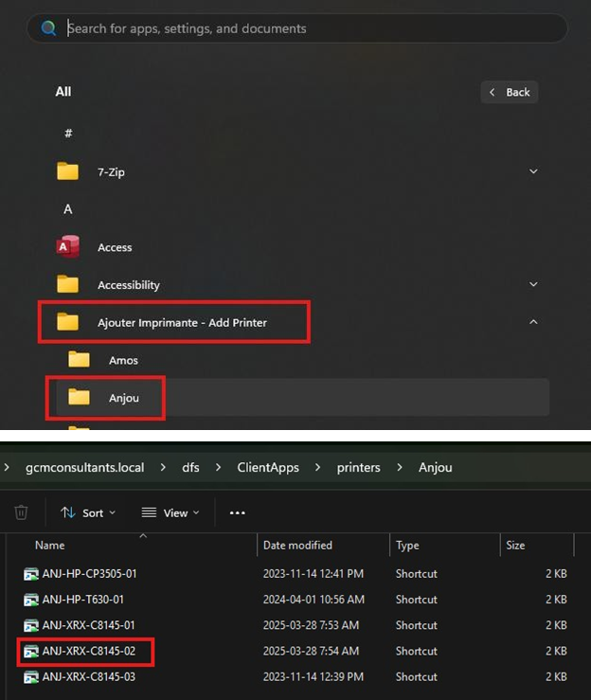Click the ANJ-HP-CP3505-01 shortcut icon

[31, 574]
